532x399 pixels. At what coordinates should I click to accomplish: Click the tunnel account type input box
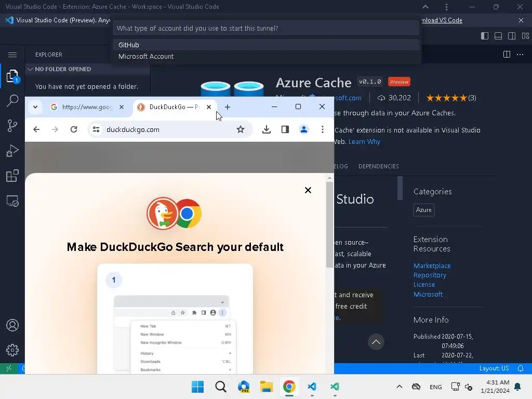(x=266, y=28)
